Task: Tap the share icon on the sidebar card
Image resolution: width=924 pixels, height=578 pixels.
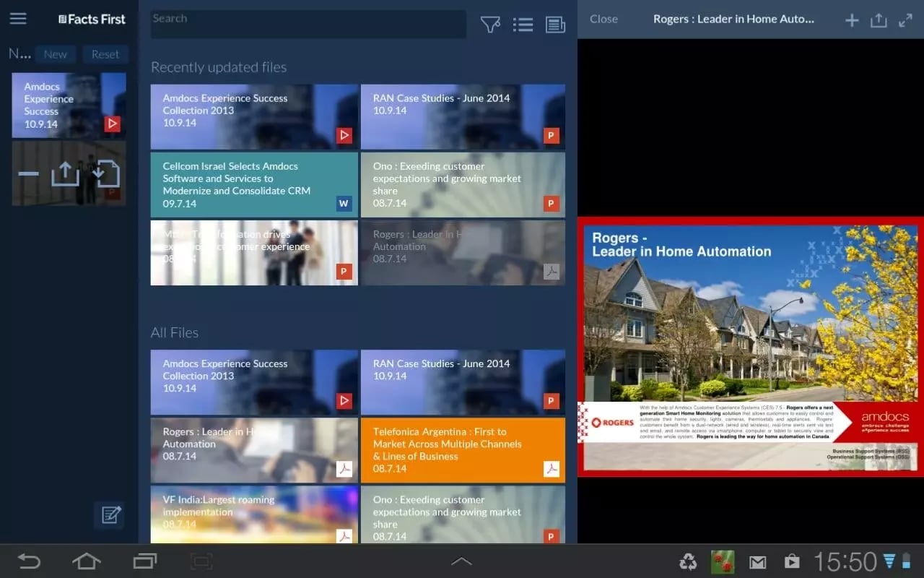Action: (65, 173)
